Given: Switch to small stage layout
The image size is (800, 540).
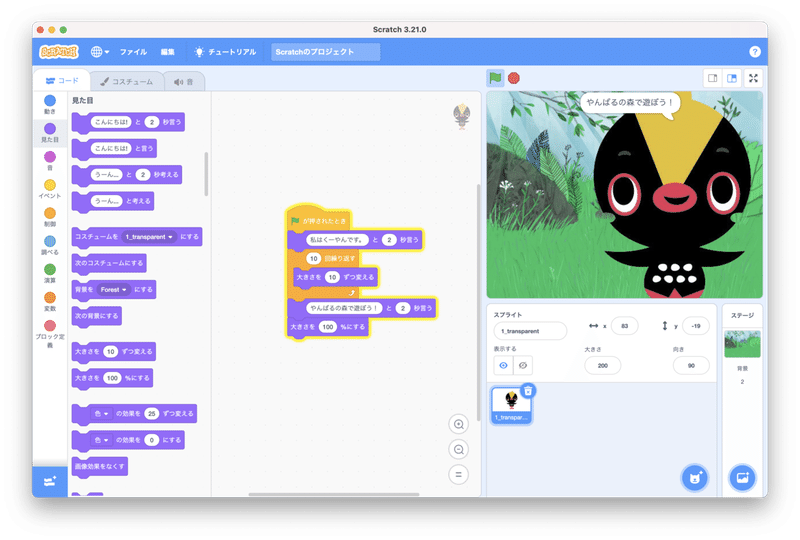Looking at the screenshot, I should [x=712, y=78].
